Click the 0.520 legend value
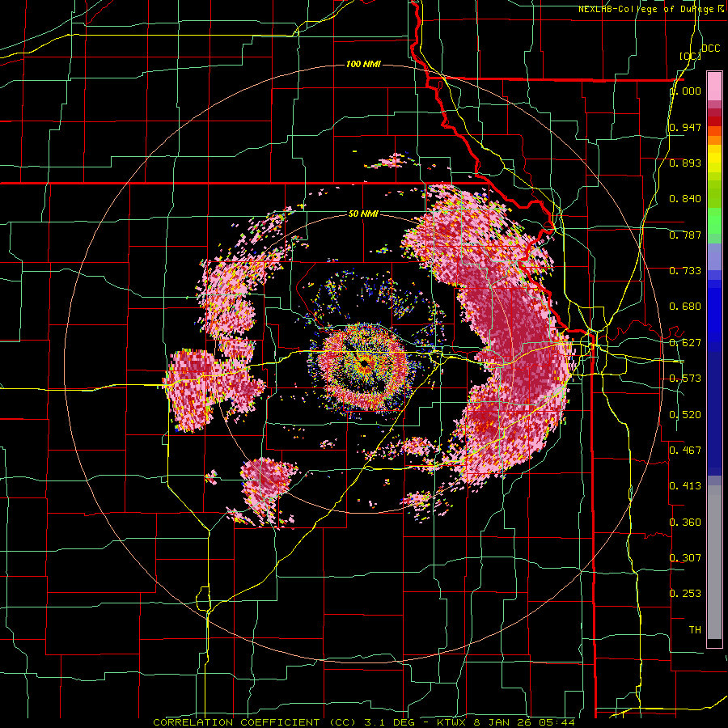Image resolution: width=728 pixels, height=728 pixels. pos(685,415)
